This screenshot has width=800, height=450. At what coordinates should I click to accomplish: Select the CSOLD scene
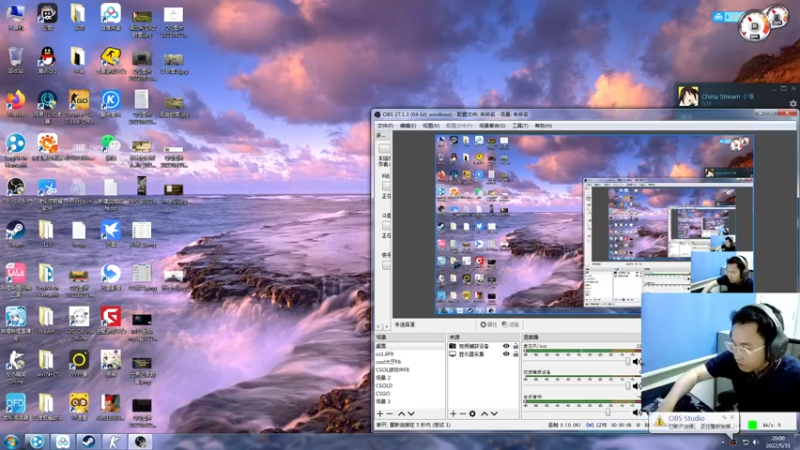(410, 386)
